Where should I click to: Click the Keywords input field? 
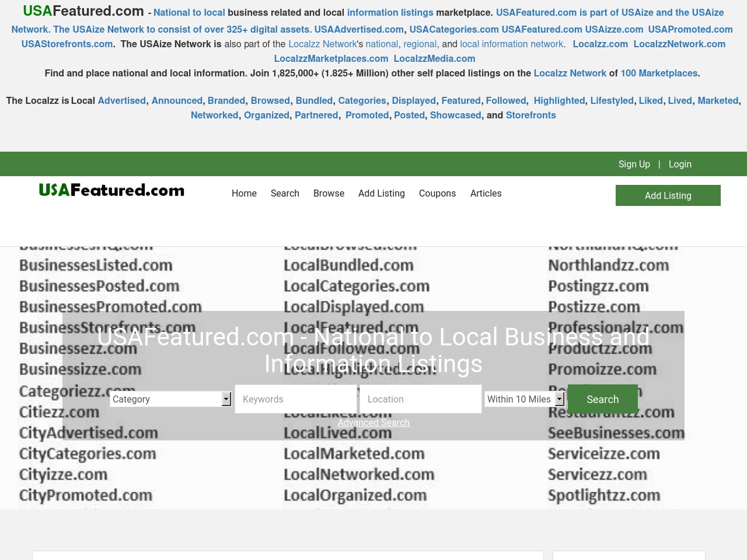tap(296, 399)
